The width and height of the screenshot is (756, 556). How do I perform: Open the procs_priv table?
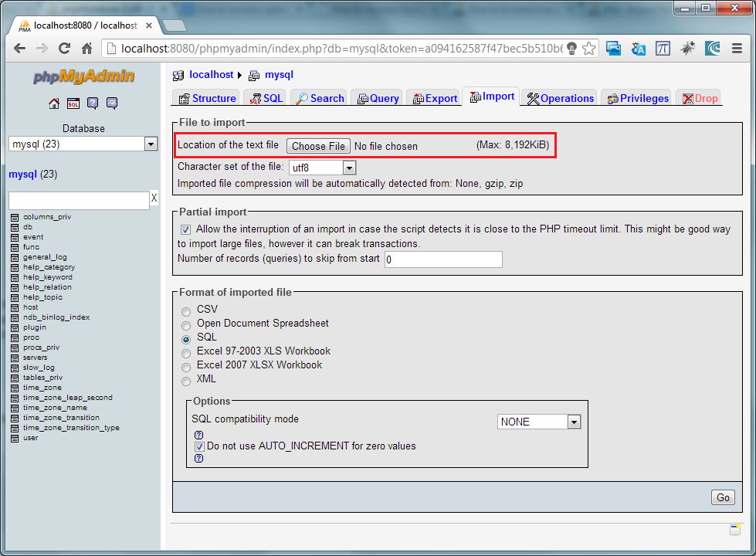pyautogui.click(x=41, y=347)
